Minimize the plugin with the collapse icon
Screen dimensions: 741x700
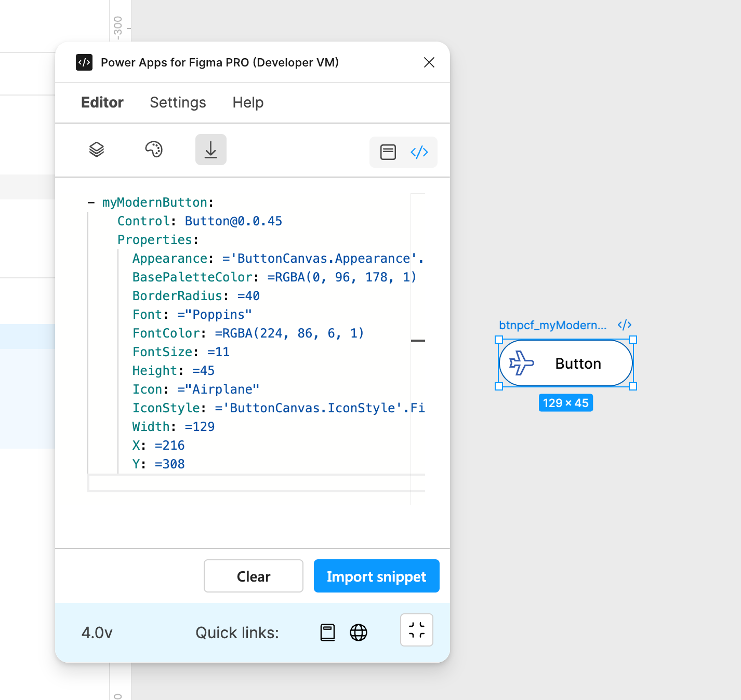pyautogui.click(x=417, y=630)
